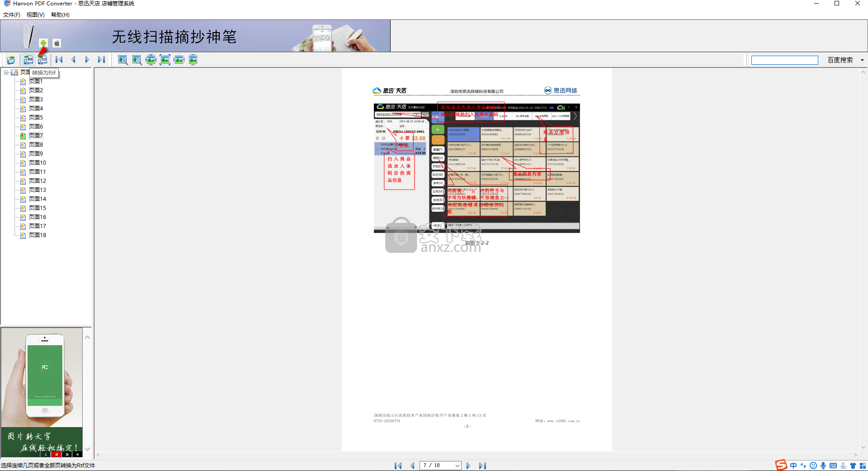This screenshot has width=868, height=471.
Task: Convert pages to RTF file
Action: pos(28,60)
